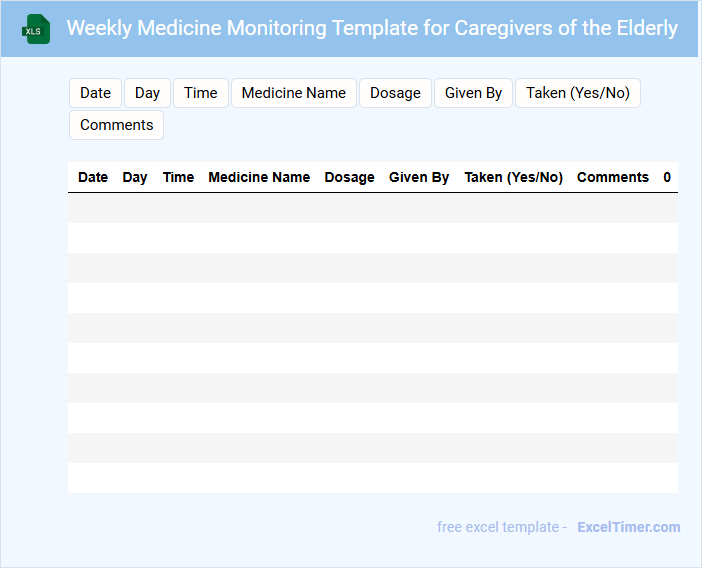Select the Comments column header
The width and height of the screenshot is (702, 568).
(612, 177)
